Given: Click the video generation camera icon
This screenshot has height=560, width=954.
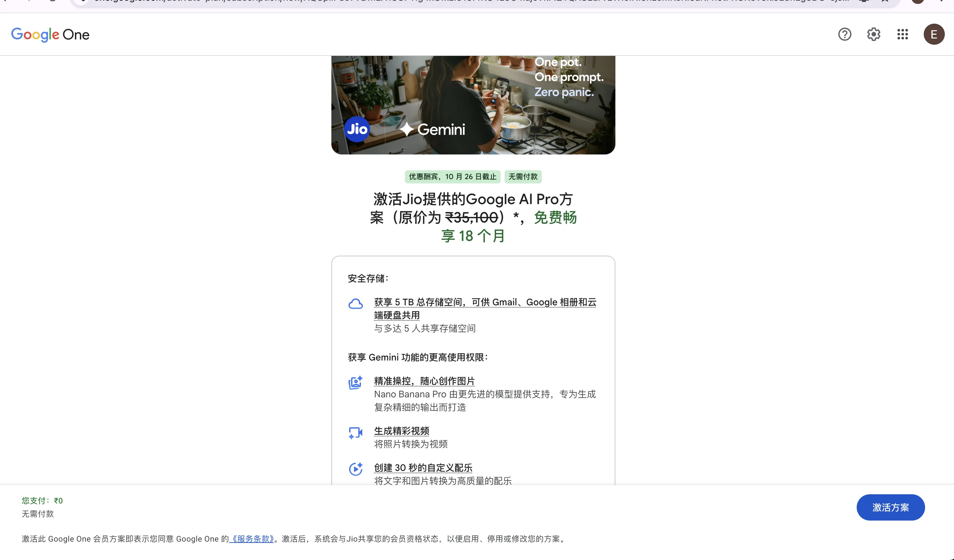Looking at the screenshot, I should [355, 433].
